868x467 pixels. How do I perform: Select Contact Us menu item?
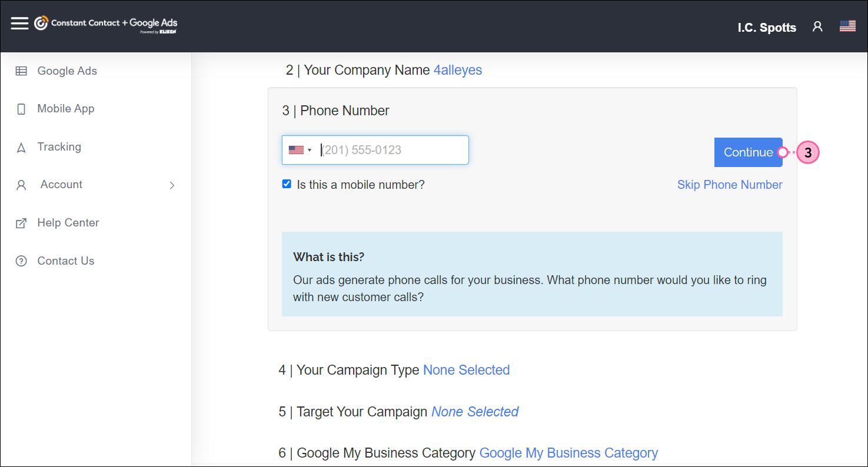(66, 261)
